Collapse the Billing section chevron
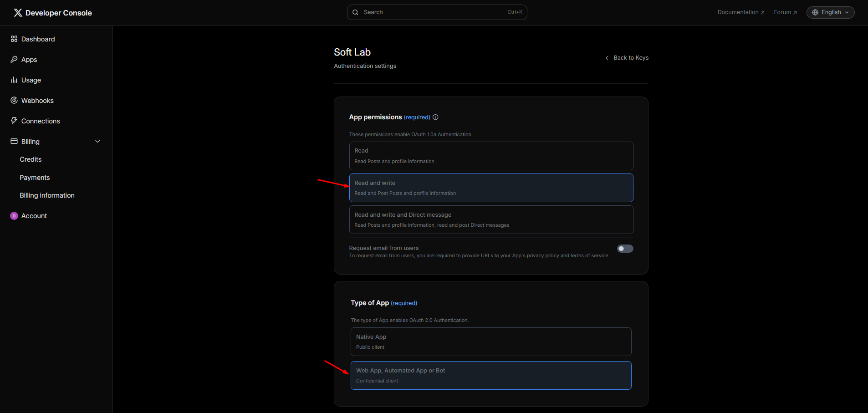868x413 pixels. pos(97,142)
